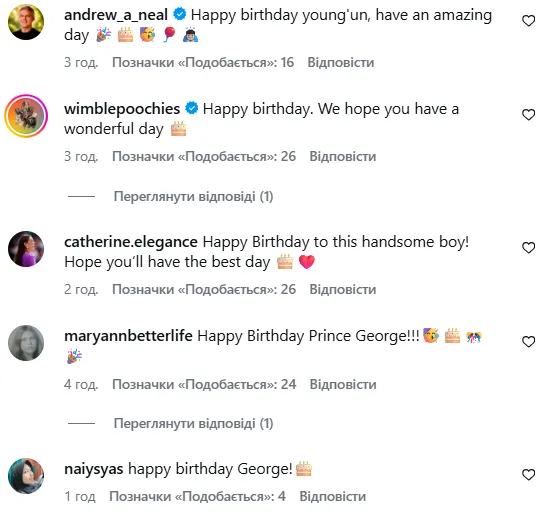Like andrew_a_neal's comment with the heart icon
The image size is (550, 525).
[528, 21]
